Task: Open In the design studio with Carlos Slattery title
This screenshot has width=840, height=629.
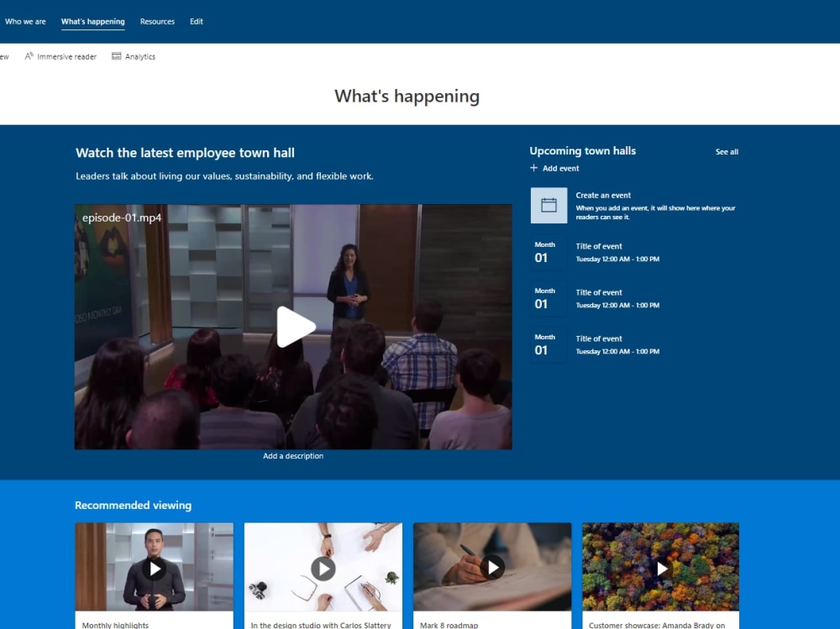Action: (x=321, y=625)
